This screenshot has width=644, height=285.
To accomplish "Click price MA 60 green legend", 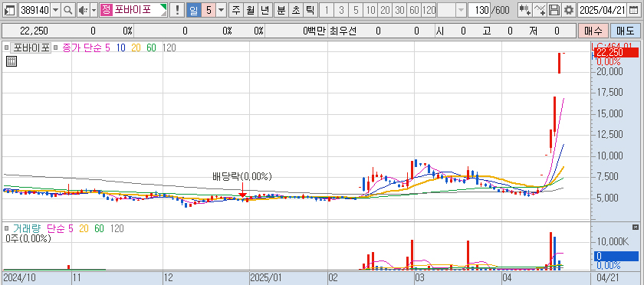I will tap(151, 47).
